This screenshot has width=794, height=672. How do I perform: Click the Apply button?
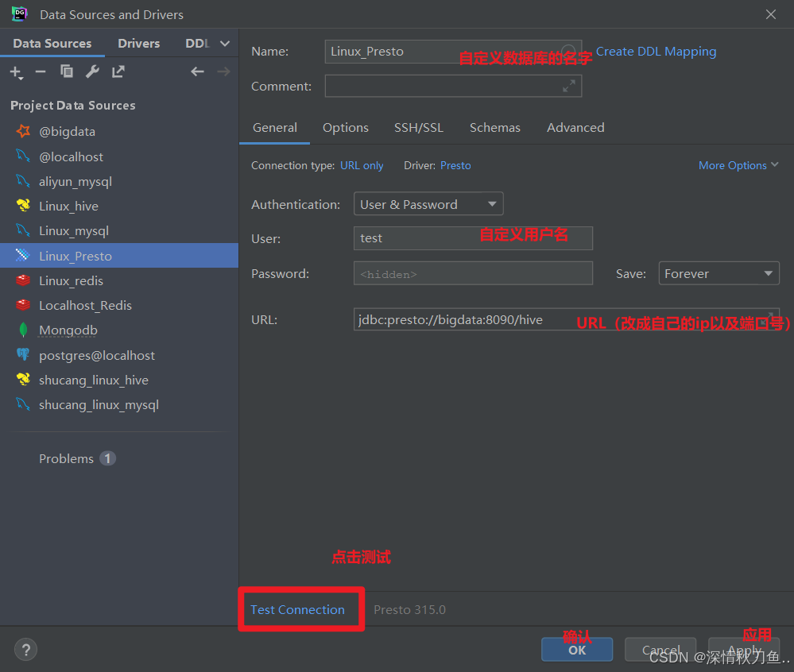point(744,649)
